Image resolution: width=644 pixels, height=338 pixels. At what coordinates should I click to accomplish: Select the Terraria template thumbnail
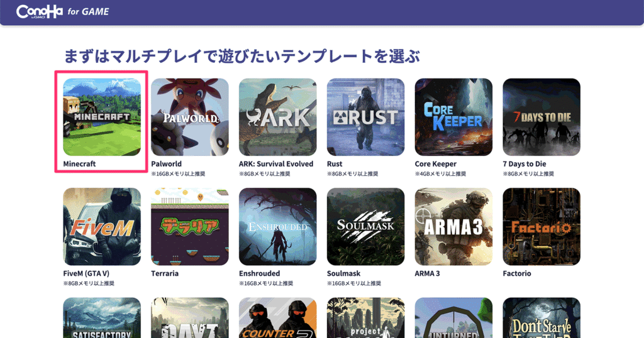[x=190, y=226]
